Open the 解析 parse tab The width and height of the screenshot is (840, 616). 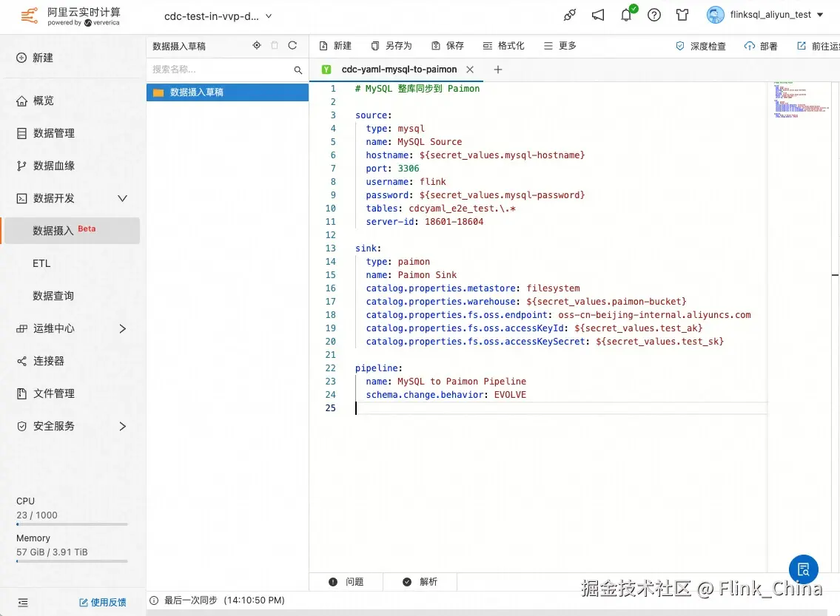420,582
